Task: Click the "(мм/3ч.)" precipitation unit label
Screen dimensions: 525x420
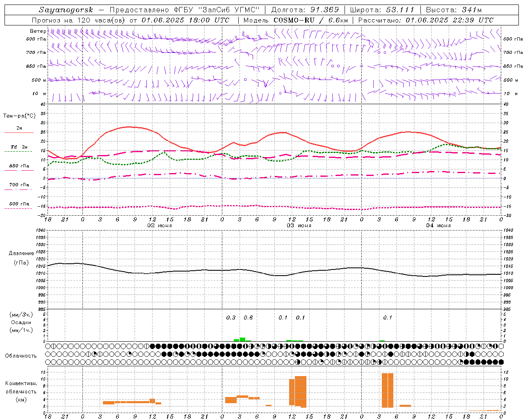Action: click(21, 315)
